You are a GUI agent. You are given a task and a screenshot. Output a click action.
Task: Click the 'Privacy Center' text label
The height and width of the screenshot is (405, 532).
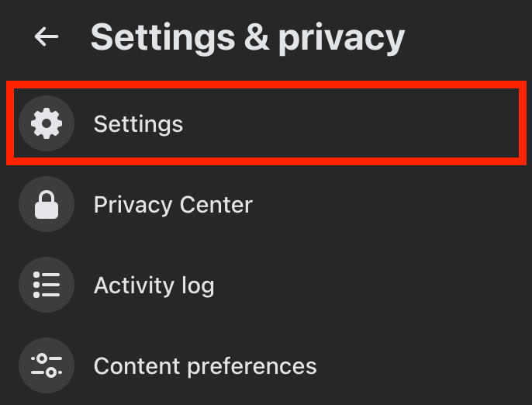(x=173, y=205)
